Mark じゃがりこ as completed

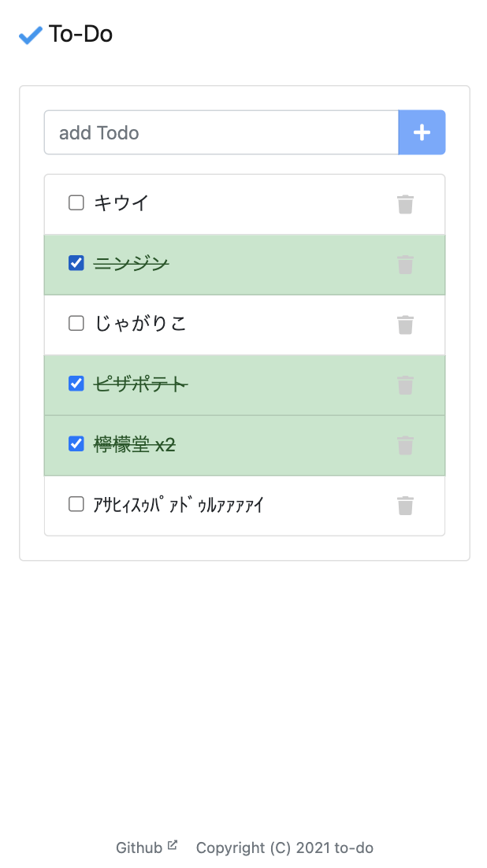tap(76, 323)
